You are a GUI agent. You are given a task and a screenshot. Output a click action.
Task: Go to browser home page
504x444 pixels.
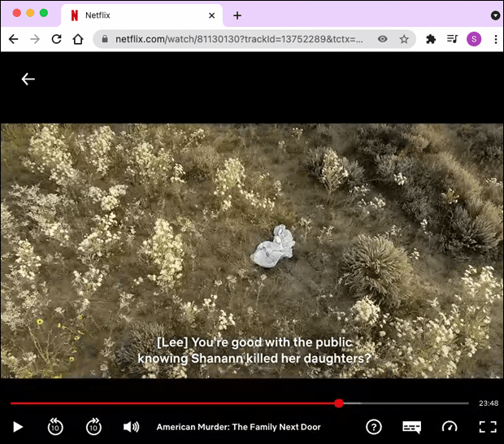(x=78, y=39)
